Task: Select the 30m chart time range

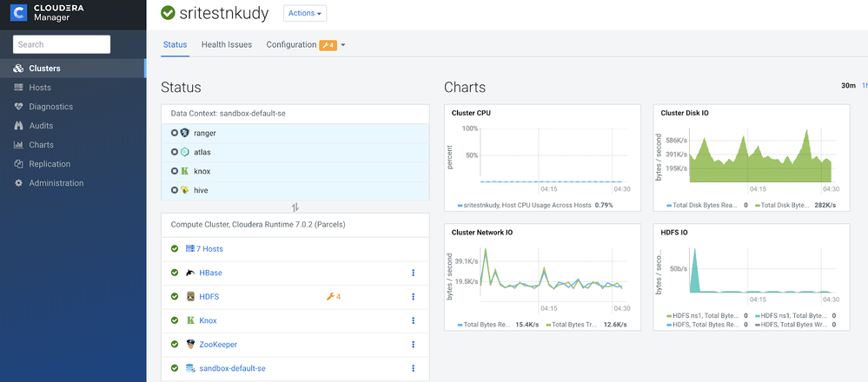Action: coord(848,86)
